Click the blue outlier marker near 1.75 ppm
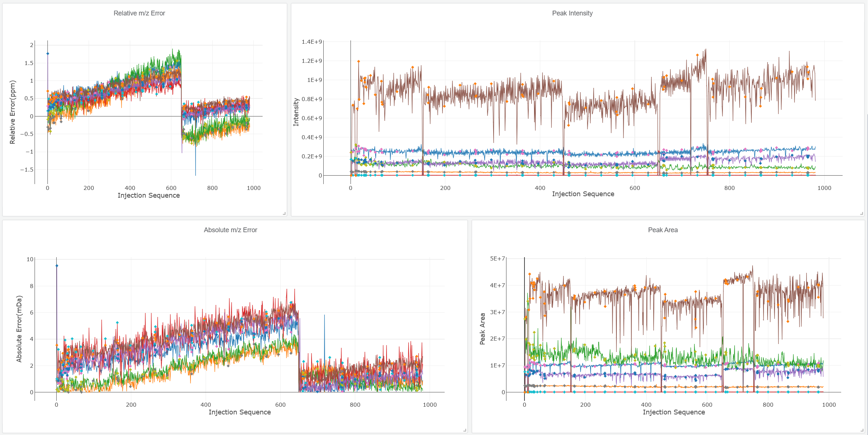The width and height of the screenshot is (868, 435). pos(47,54)
